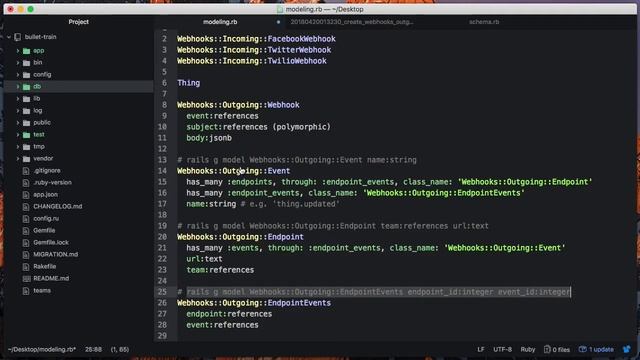Viewport: 640px width, 360px height.
Task: Click the modified dot on modeling.rb tab
Action: 278,22
